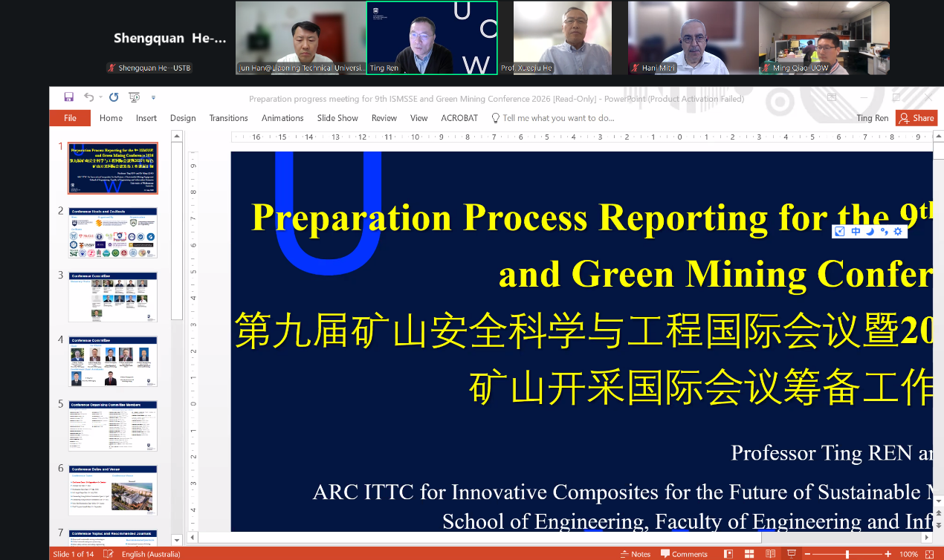Toggle the moon half-width mode icon
The height and width of the screenshot is (560, 944).
pos(870,232)
